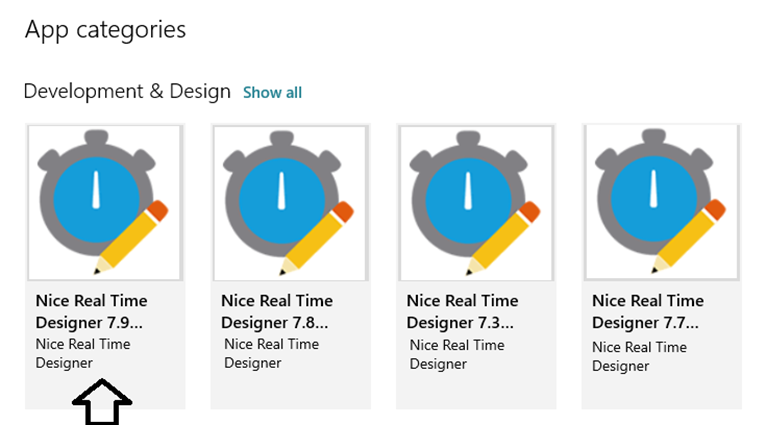Image resolution: width=766 pixels, height=425 pixels.
Task: Click the publisher subtitle under Designer 7.8
Action: (x=271, y=353)
